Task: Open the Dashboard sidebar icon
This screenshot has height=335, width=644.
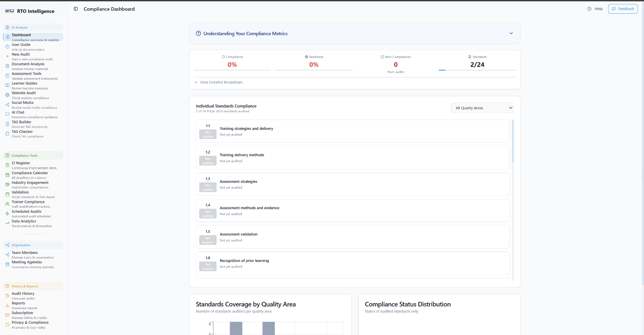Action: pyautogui.click(x=7, y=37)
